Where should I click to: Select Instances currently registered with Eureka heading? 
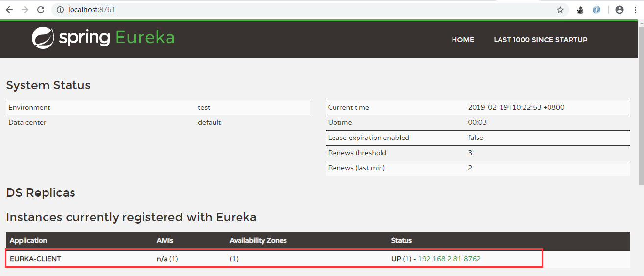click(131, 217)
